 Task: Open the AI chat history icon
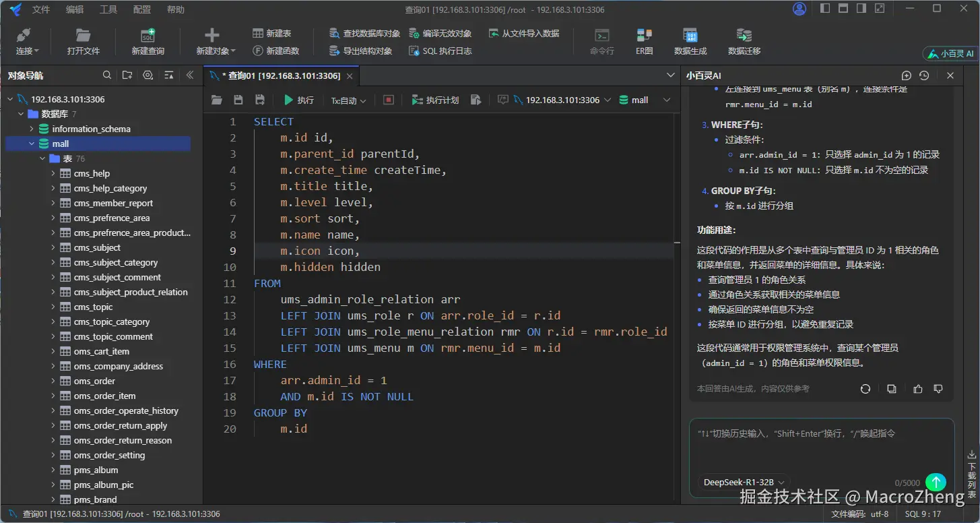[x=924, y=75]
